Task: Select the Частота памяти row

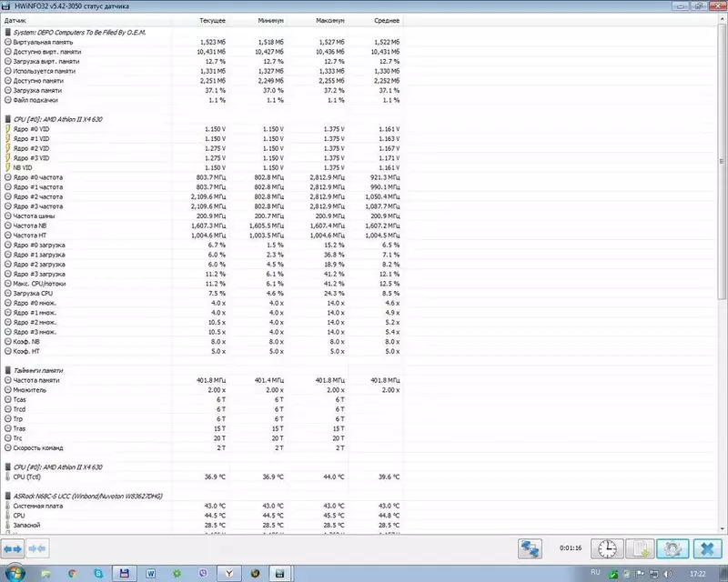Action: click(x=202, y=380)
